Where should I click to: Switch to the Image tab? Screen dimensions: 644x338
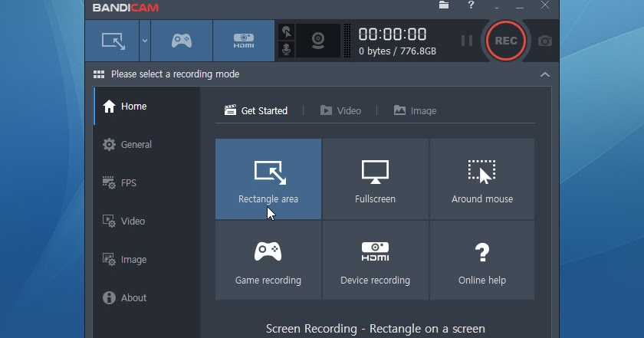(415, 110)
